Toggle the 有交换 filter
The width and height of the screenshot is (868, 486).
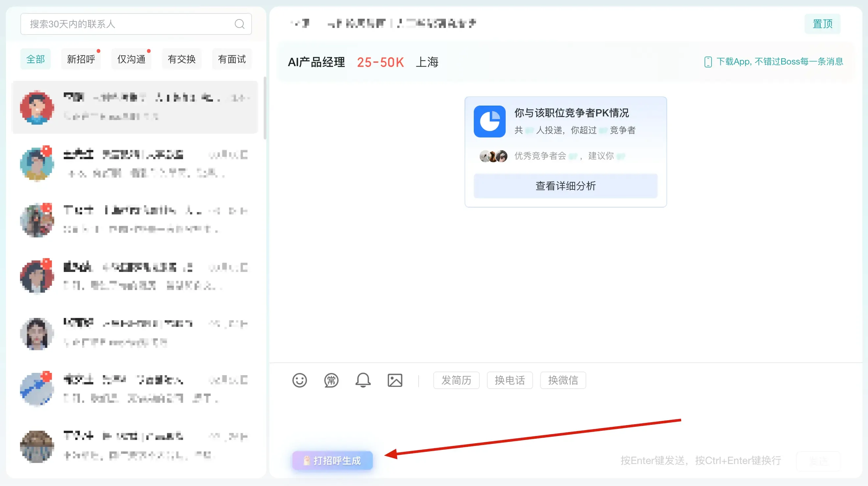pos(181,59)
